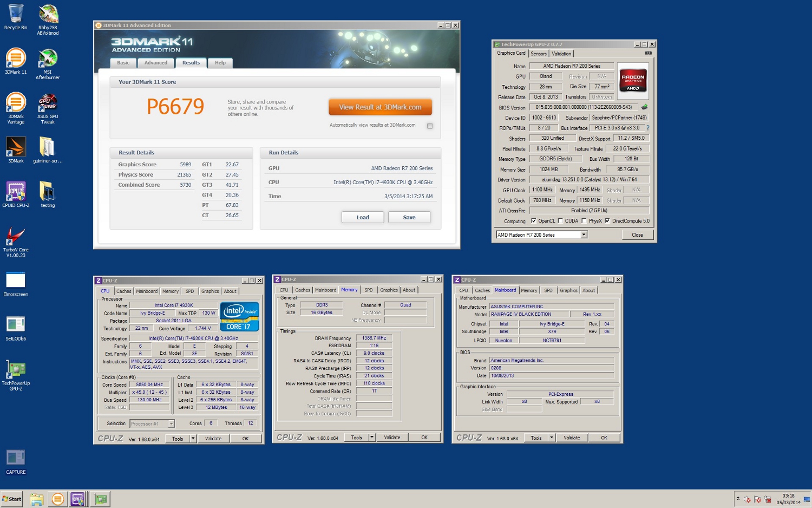Switch to the Basic tab in 3DMark 11
The height and width of the screenshot is (508, 812).
click(x=123, y=63)
